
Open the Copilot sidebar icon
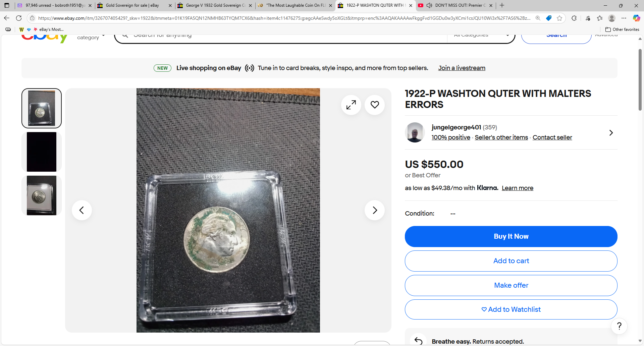click(636, 18)
